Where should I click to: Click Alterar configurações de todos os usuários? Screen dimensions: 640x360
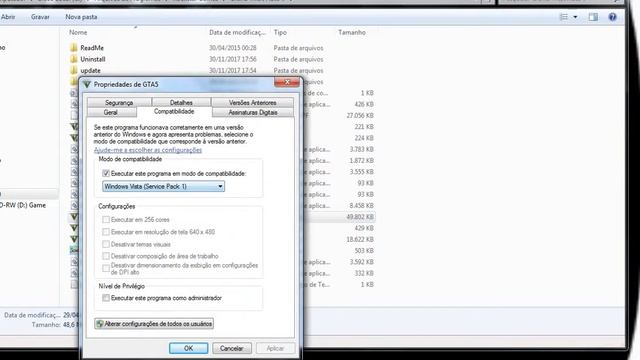(x=154, y=324)
